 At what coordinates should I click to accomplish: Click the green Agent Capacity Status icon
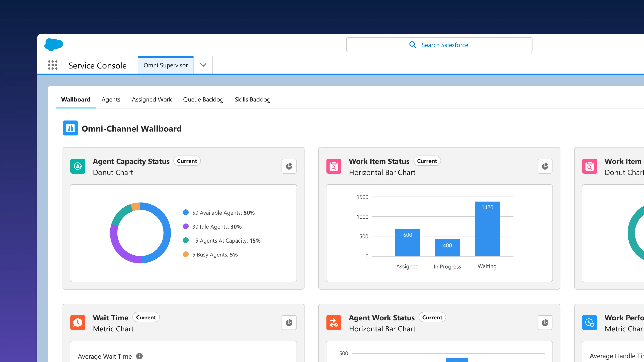(x=78, y=166)
